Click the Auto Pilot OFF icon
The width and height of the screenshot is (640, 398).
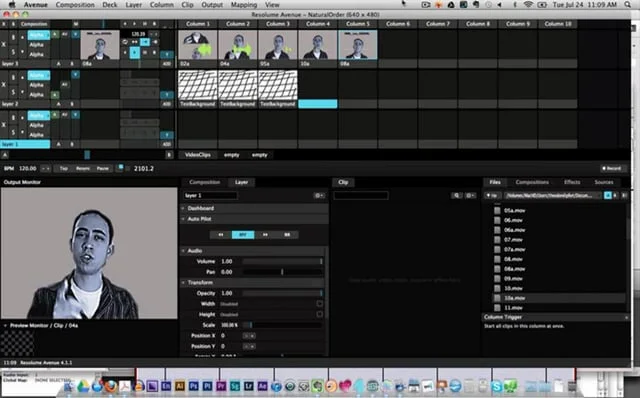(243, 235)
